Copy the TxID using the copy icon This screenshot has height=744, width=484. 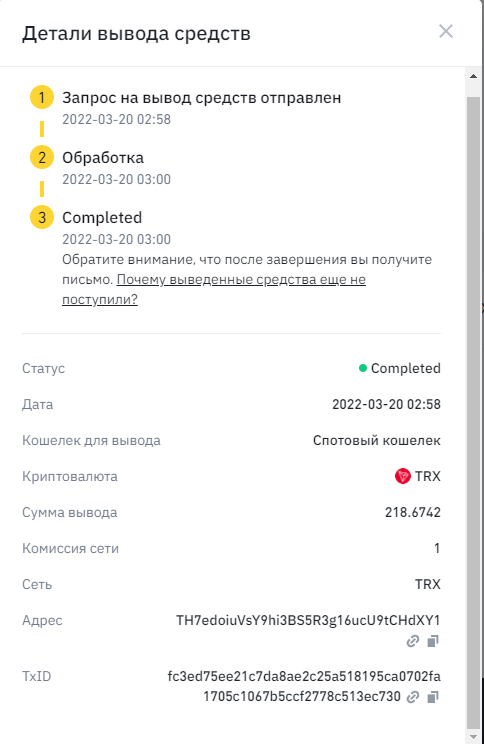[433, 697]
